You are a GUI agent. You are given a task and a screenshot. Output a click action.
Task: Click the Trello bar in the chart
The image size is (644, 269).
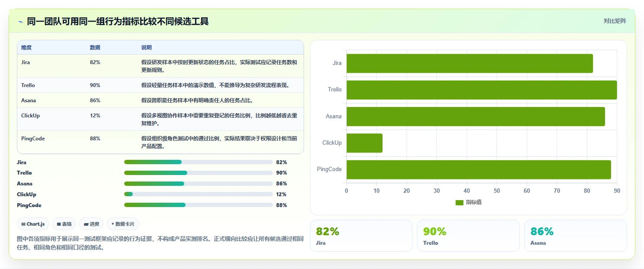coord(481,90)
